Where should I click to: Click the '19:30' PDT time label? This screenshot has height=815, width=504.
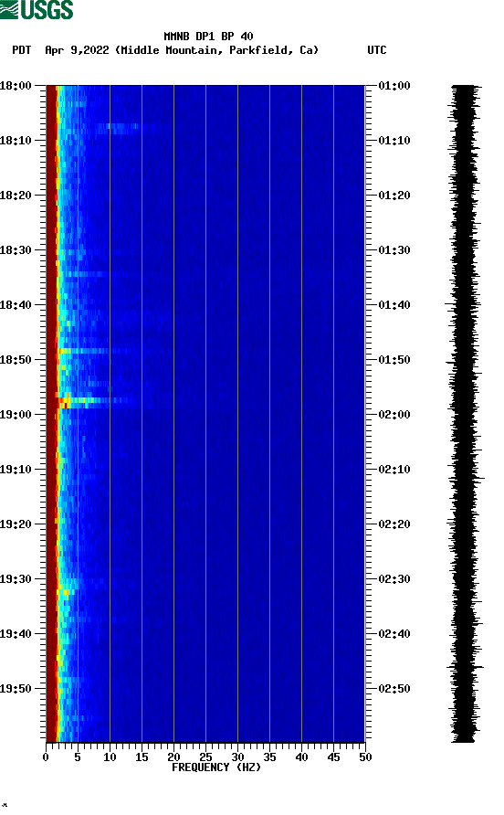[16, 579]
